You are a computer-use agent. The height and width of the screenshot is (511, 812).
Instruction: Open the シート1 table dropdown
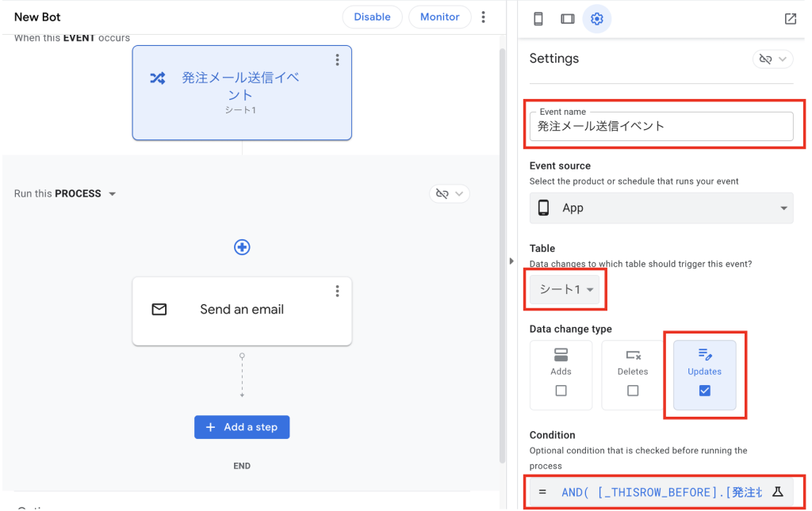(566, 289)
